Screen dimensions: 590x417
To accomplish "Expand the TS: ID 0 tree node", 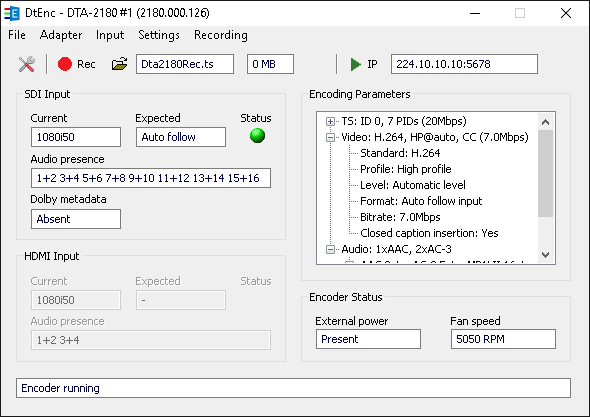I will point(330,121).
